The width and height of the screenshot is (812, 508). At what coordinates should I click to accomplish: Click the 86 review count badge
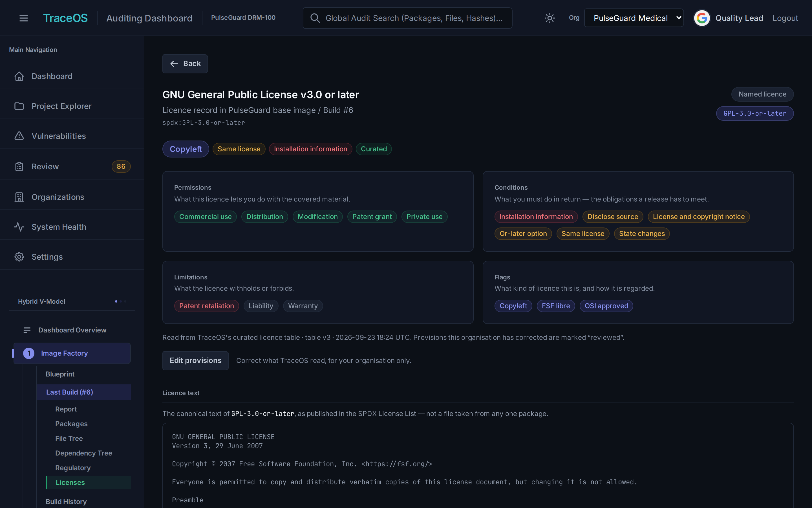[x=121, y=166]
